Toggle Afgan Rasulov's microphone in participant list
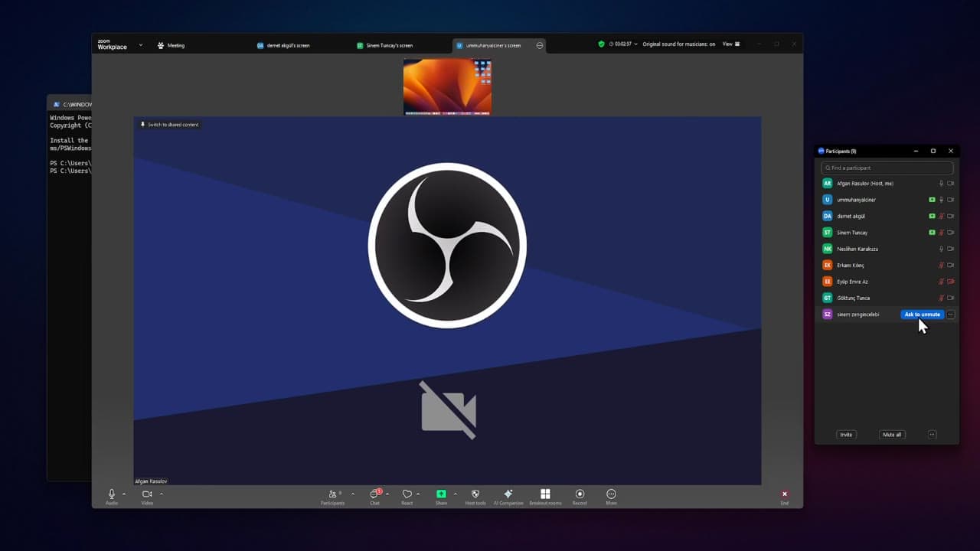 pyautogui.click(x=942, y=184)
